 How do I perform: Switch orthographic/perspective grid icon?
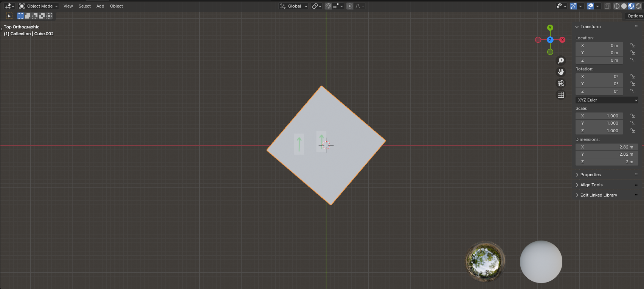click(x=561, y=95)
